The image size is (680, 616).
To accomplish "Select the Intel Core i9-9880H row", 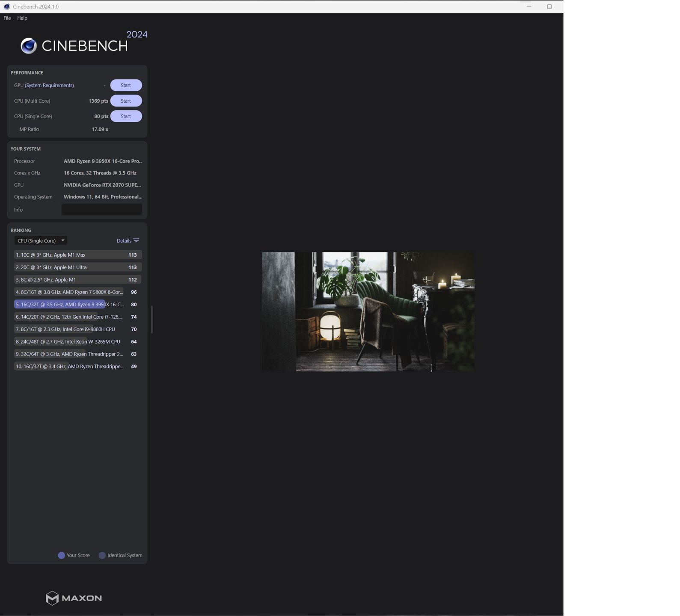I will (78, 329).
